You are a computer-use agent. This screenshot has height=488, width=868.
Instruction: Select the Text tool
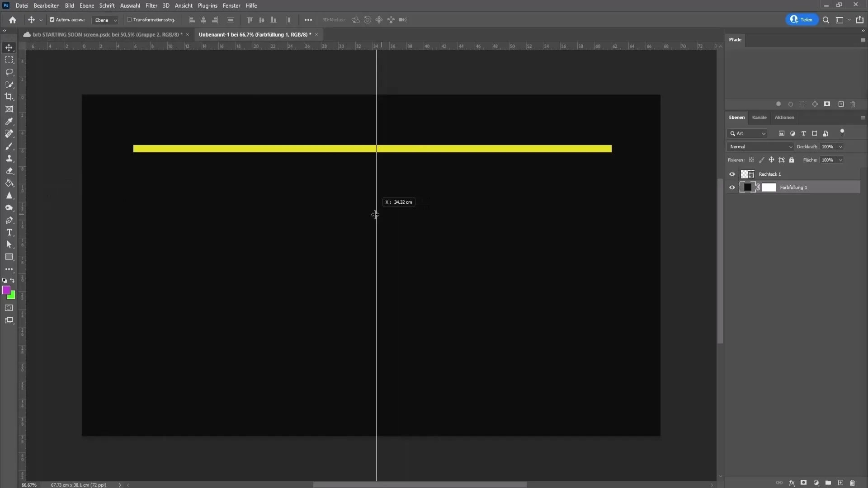[x=9, y=232]
